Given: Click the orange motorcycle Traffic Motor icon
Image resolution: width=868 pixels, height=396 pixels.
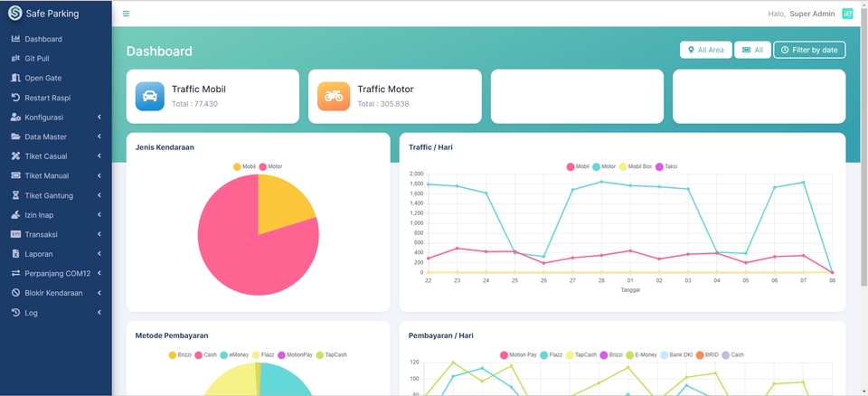Looking at the screenshot, I should pos(334,97).
